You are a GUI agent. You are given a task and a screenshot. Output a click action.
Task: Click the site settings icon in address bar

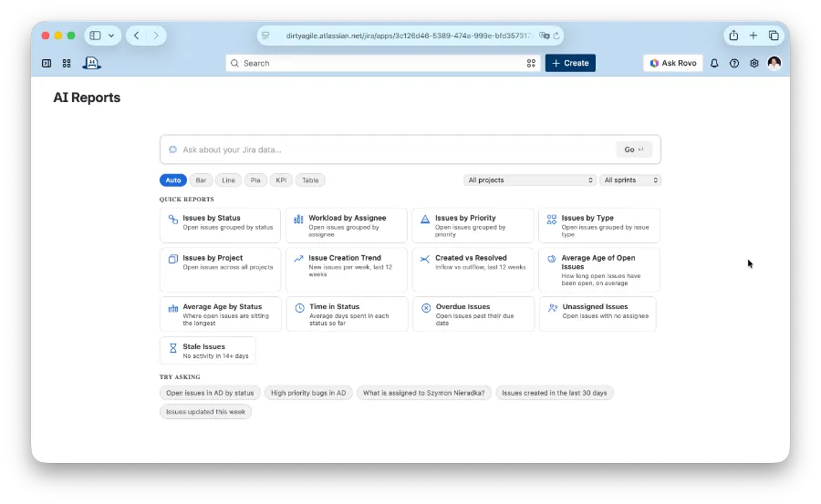tap(266, 36)
